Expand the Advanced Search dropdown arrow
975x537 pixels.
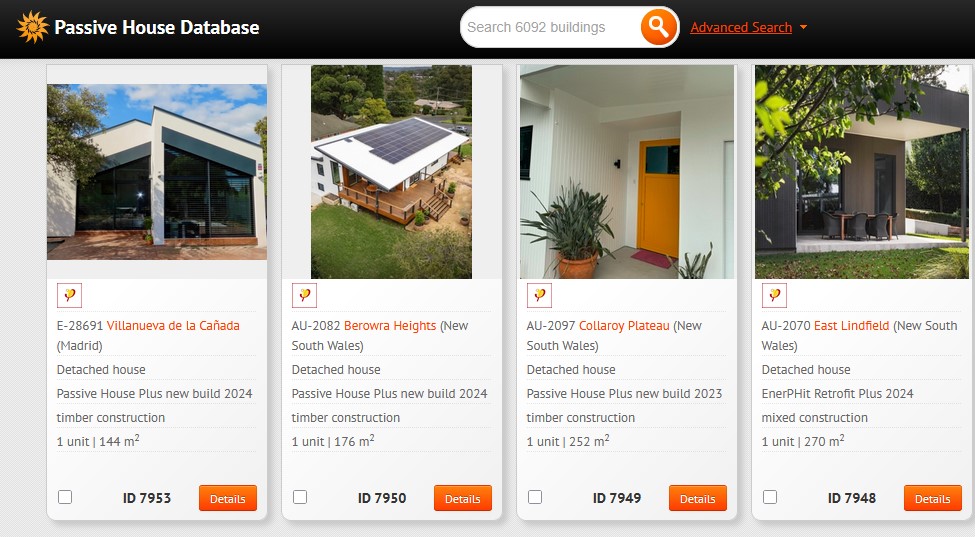tap(803, 27)
